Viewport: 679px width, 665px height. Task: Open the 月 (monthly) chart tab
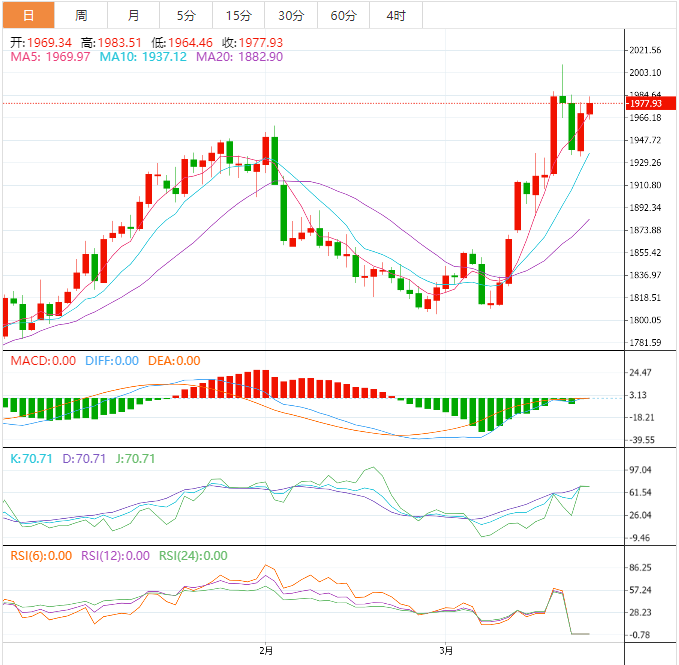(134, 15)
